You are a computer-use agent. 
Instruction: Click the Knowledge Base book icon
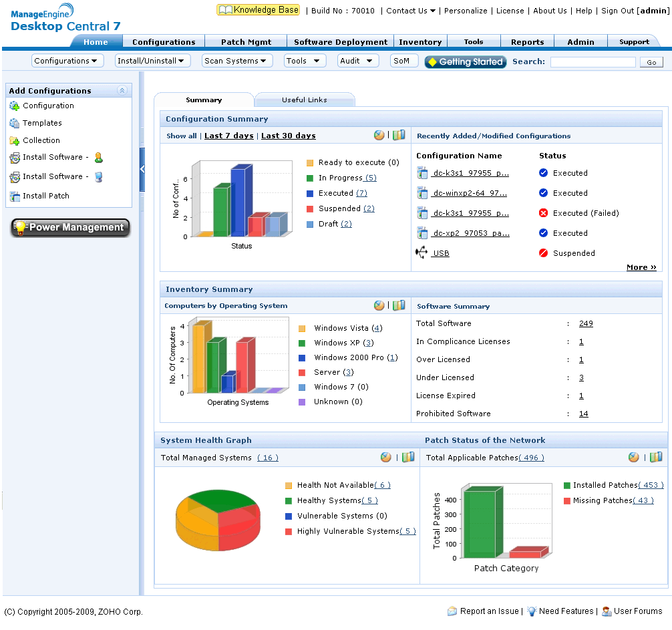[x=225, y=10]
